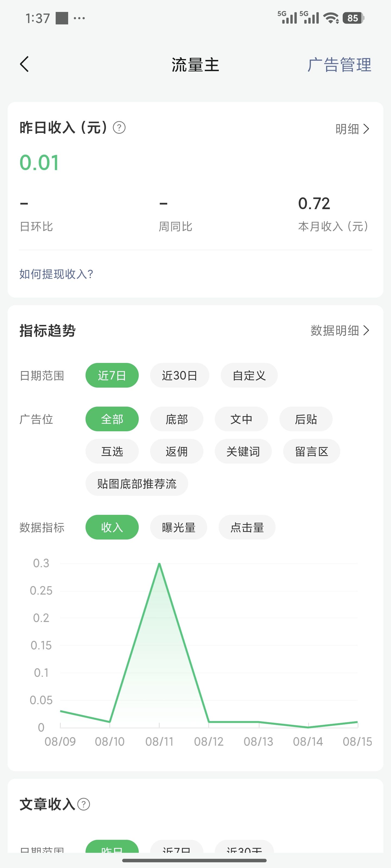This screenshot has height=868, width=391.
Task: Open 广告管理 link
Action: (339, 65)
